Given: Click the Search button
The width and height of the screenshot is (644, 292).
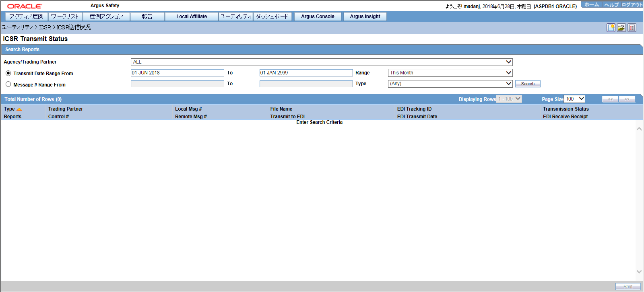Looking at the screenshot, I should pos(528,84).
